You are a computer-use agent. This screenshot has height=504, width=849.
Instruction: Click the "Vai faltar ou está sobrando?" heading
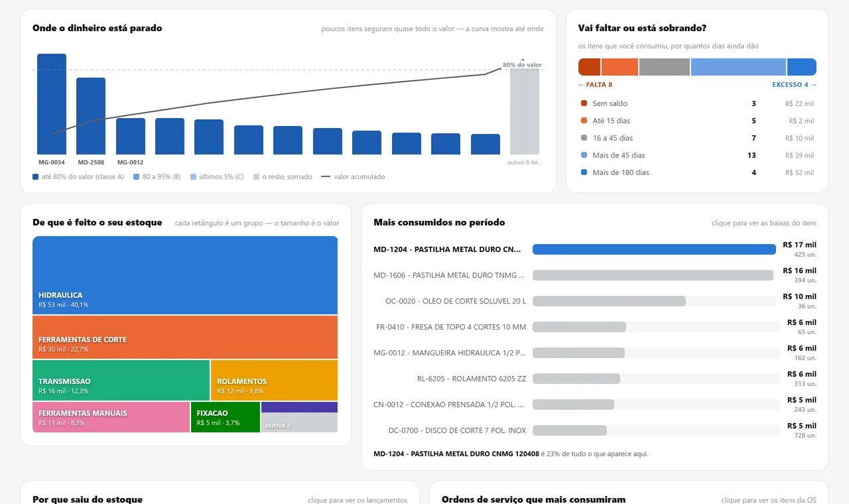click(x=642, y=29)
